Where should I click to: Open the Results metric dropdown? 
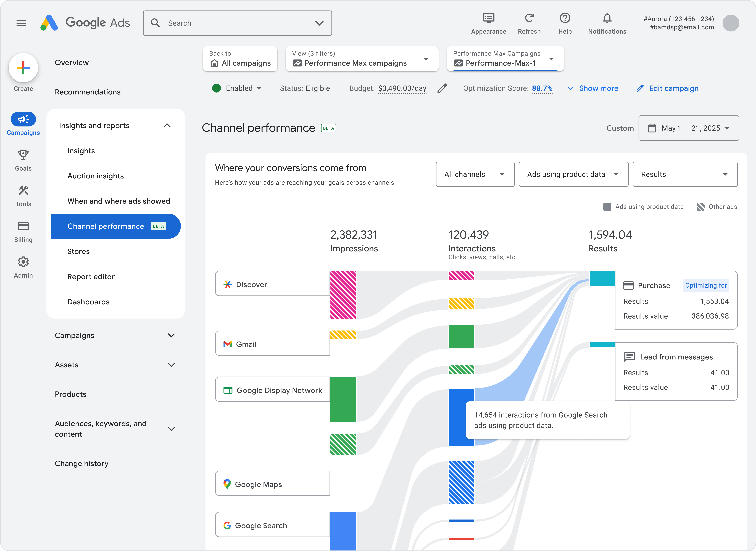[x=685, y=174]
